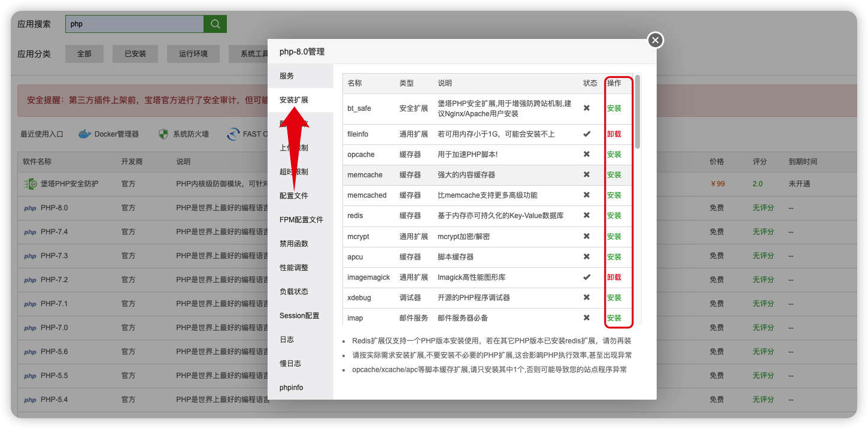Select the 已安装 category filter
Viewport: 868px width, 429px height.
135,54
